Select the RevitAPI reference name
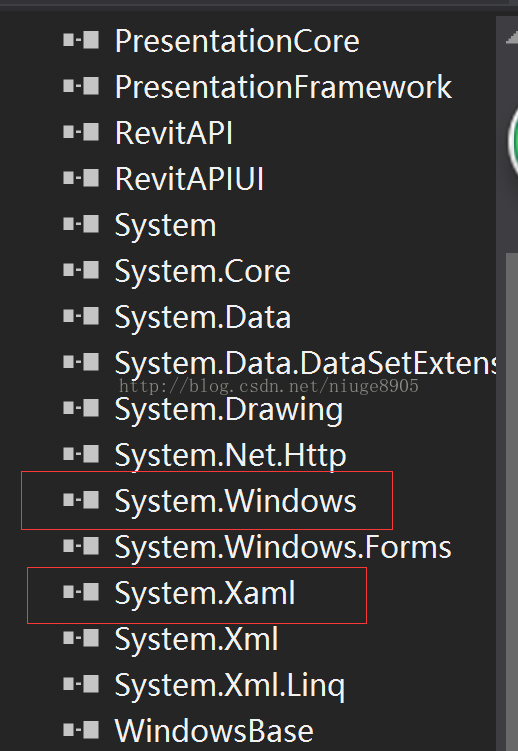Screen dimensions: 518x751 (174, 133)
